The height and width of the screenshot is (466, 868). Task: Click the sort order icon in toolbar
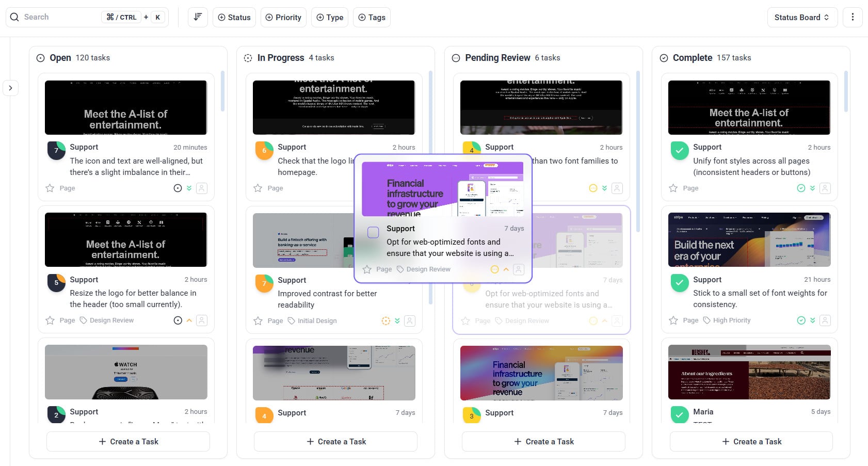click(198, 17)
